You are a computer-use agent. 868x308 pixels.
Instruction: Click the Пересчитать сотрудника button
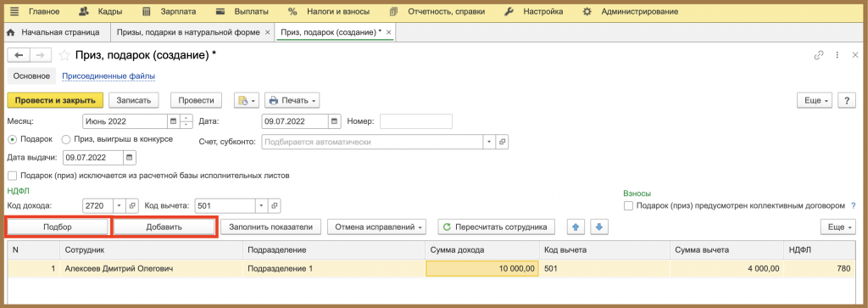pos(496,227)
